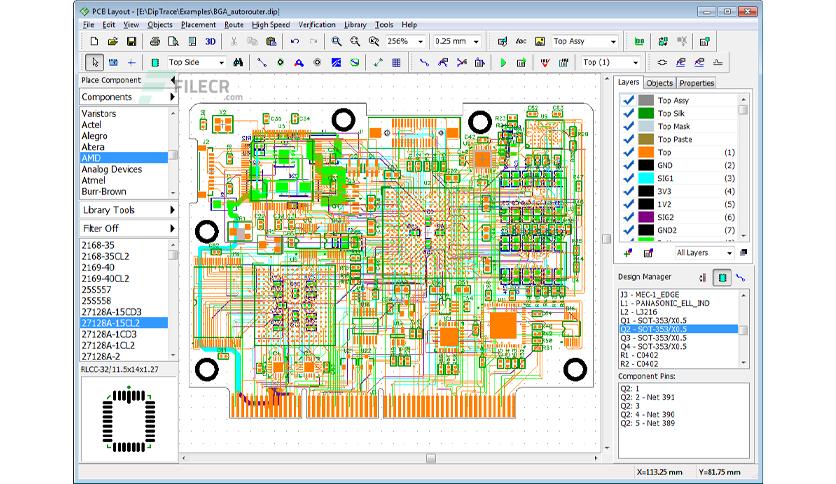Undo the last action
The width and height of the screenshot is (836, 484).
coord(295,41)
